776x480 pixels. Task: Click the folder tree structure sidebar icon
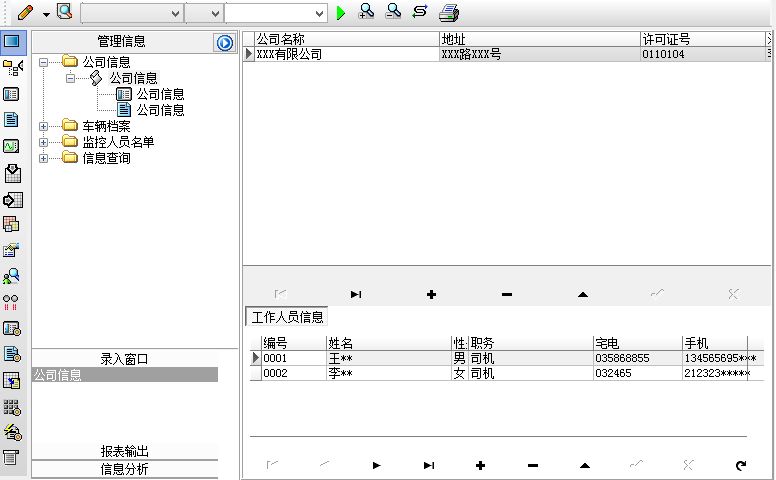point(12,68)
